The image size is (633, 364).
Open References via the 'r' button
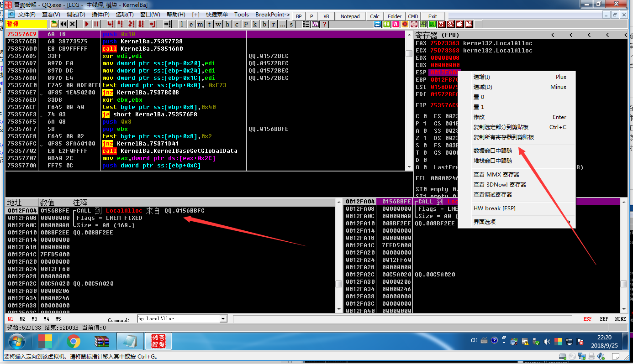point(273,24)
